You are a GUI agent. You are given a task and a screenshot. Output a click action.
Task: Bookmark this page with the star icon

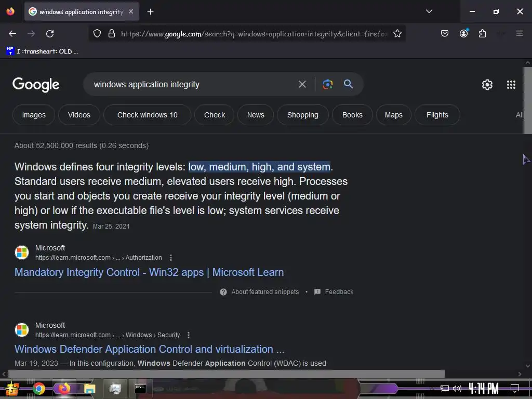click(397, 34)
